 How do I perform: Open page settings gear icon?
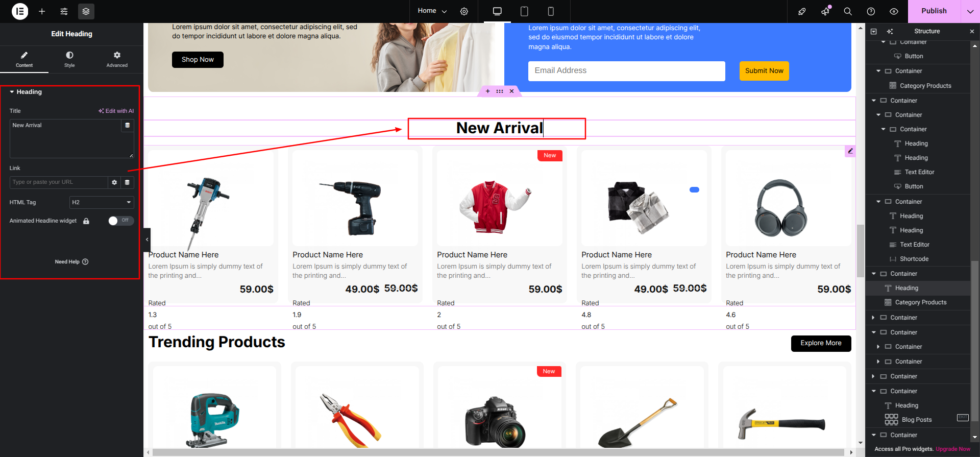[x=464, y=11]
